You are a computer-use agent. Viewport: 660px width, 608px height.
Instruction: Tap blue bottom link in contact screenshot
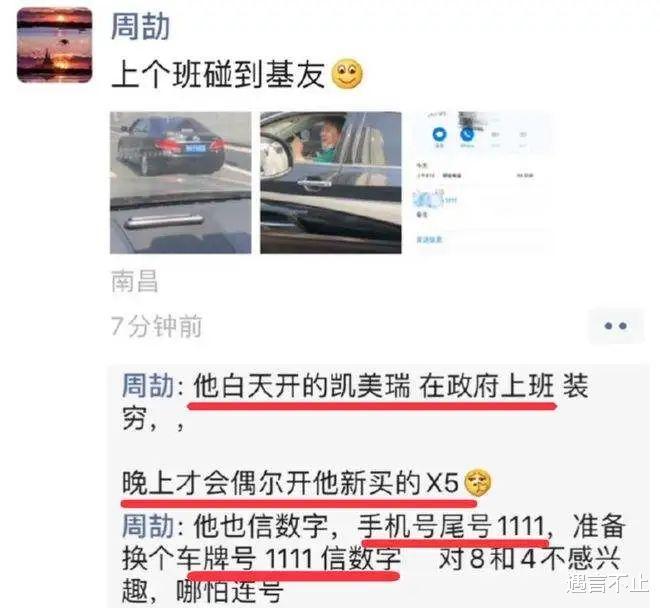click(429, 240)
